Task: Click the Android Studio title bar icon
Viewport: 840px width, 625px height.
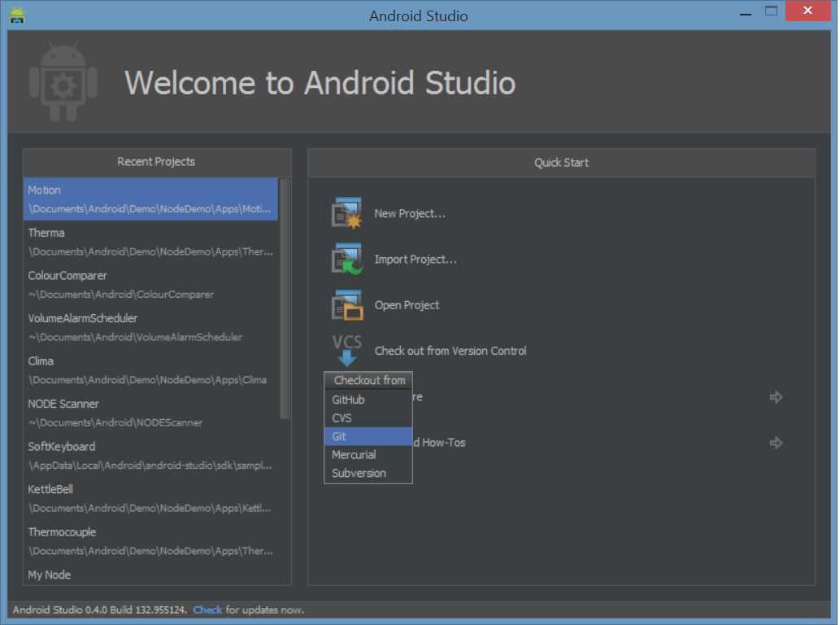Action: (16, 14)
